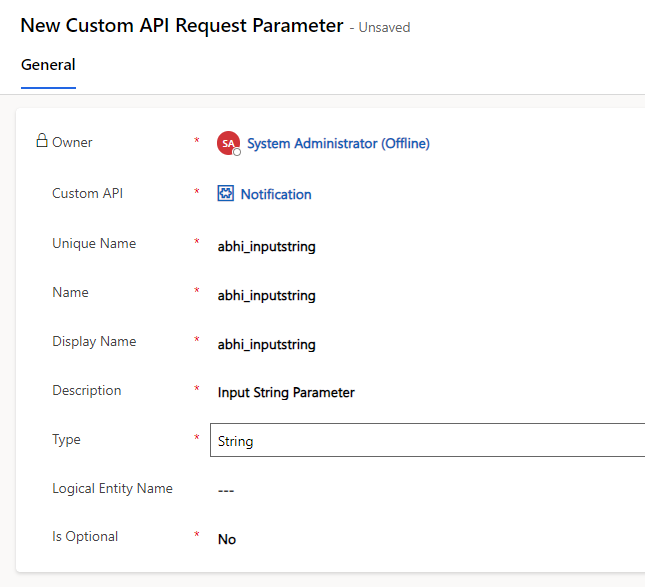
Task: Click the SA owner avatar icon
Action: 228,143
